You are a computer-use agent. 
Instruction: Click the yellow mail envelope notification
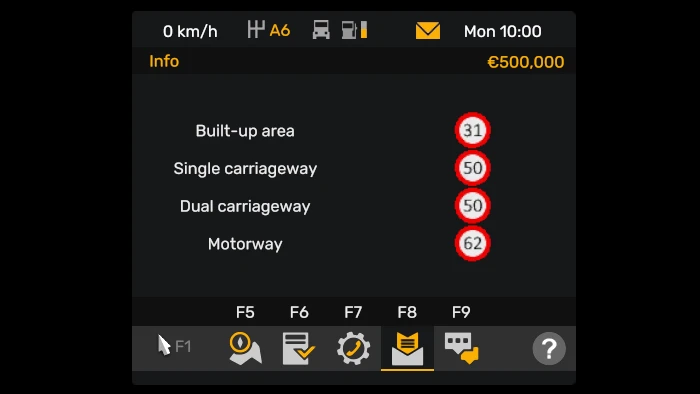click(x=428, y=31)
